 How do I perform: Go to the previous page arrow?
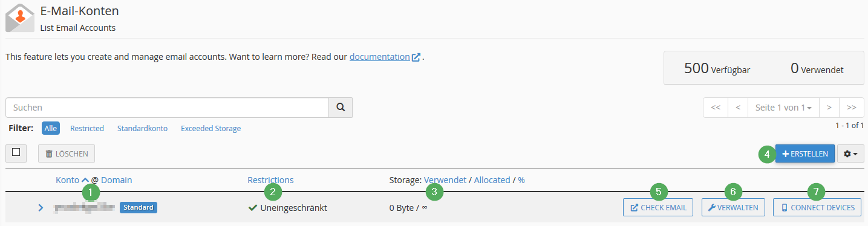(x=738, y=108)
